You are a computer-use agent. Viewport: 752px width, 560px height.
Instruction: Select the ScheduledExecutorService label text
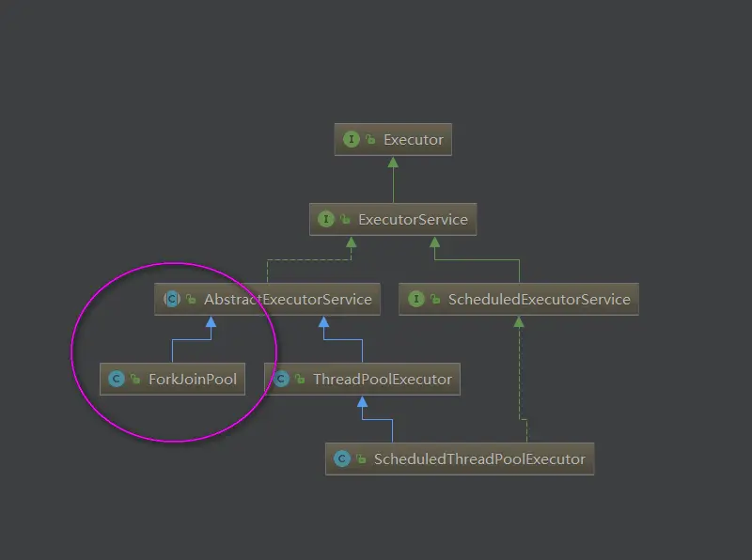[x=539, y=299]
